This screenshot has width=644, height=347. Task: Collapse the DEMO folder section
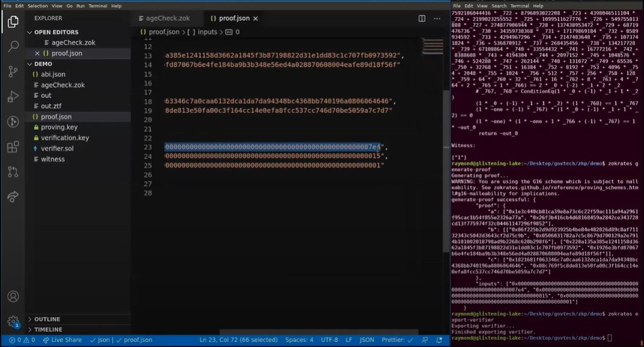(x=78, y=64)
